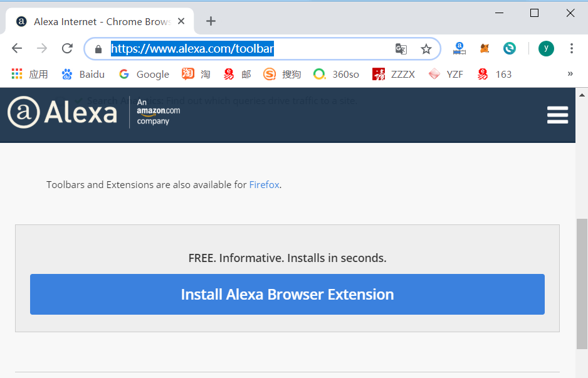Click the translate page icon
The width and height of the screenshot is (588, 378).
(x=401, y=49)
